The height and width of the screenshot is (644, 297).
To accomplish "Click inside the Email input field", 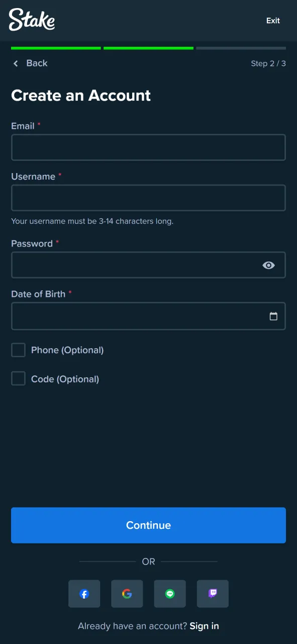I will coord(148,147).
